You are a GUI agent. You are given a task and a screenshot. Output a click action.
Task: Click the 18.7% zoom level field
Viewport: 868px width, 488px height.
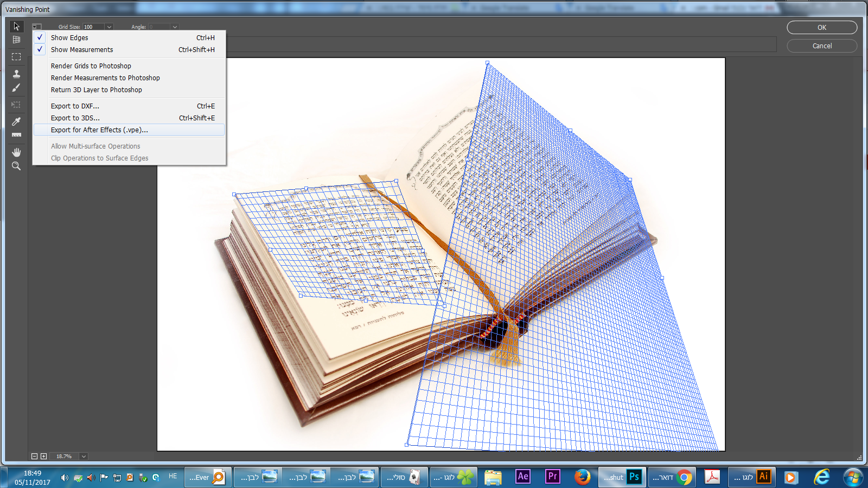[x=65, y=457]
